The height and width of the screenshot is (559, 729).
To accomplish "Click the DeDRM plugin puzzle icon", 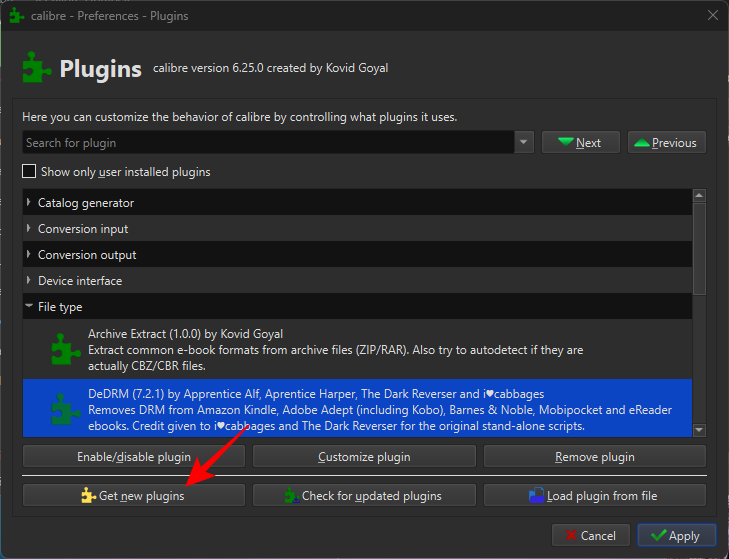I will click(65, 409).
